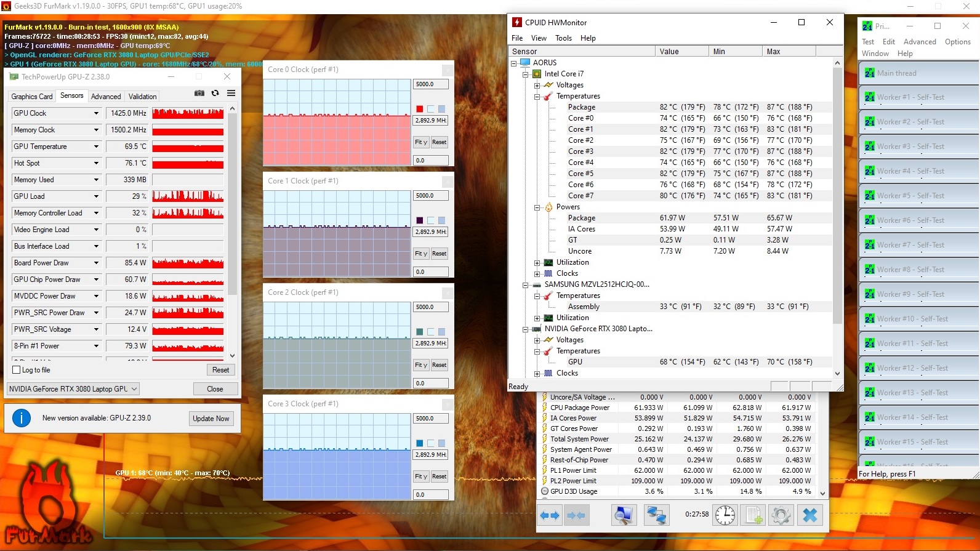
Task: Click Fit y on Core 3 Clock graph
Action: [x=421, y=477]
